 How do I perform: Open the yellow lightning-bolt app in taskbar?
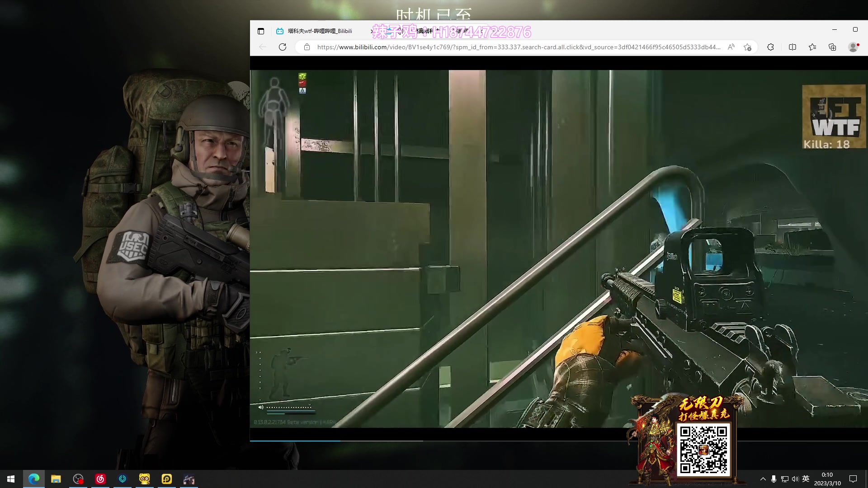[167, 479]
